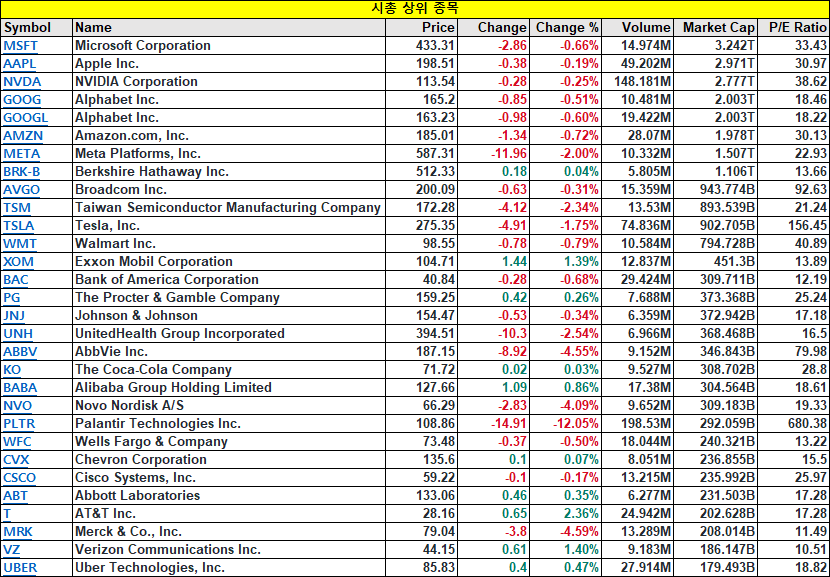Open the UNH ticker link
Image resolution: width=830 pixels, height=577 pixels.
[x=18, y=333]
